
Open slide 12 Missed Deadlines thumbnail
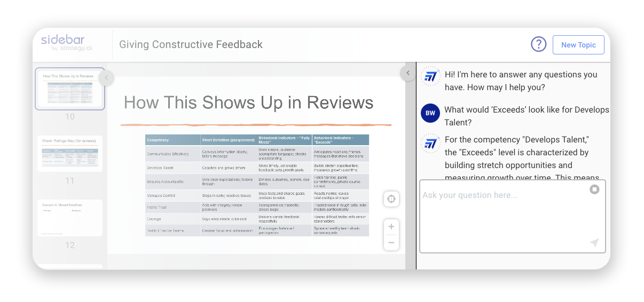coord(69,218)
